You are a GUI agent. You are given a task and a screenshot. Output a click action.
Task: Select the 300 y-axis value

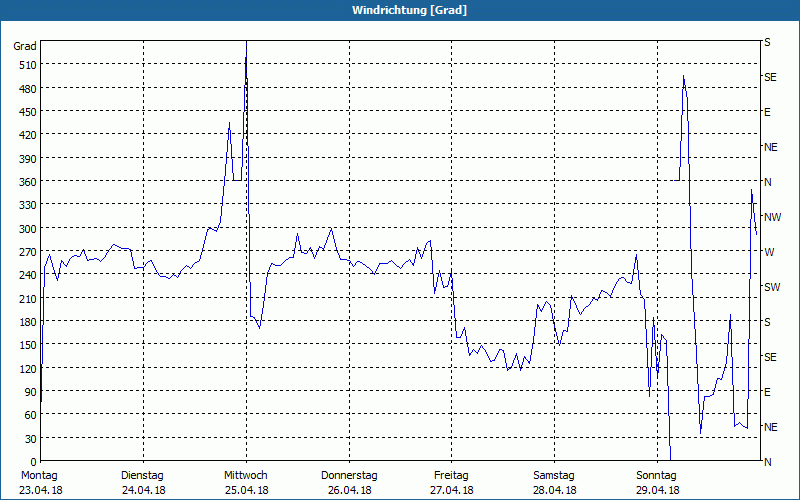(x=28, y=228)
